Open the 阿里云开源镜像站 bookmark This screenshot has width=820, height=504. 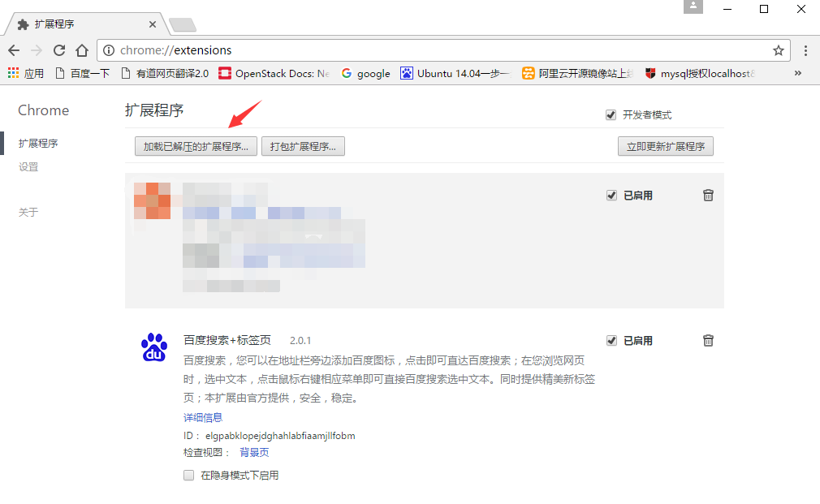click(x=578, y=73)
